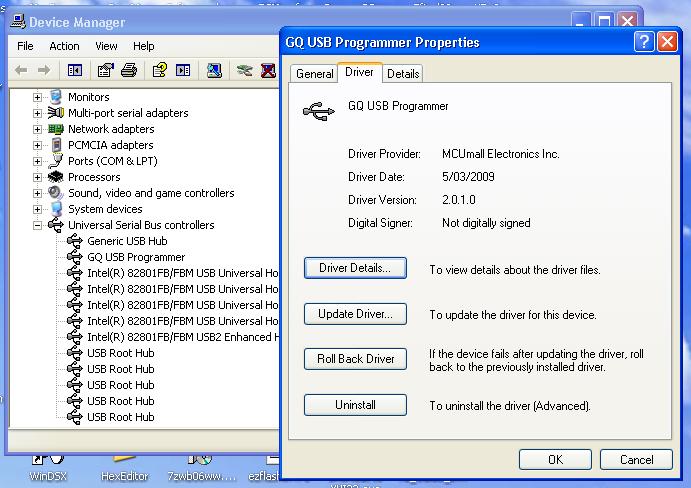Switch to the General tab
The image size is (691, 488).
[x=314, y=74]
